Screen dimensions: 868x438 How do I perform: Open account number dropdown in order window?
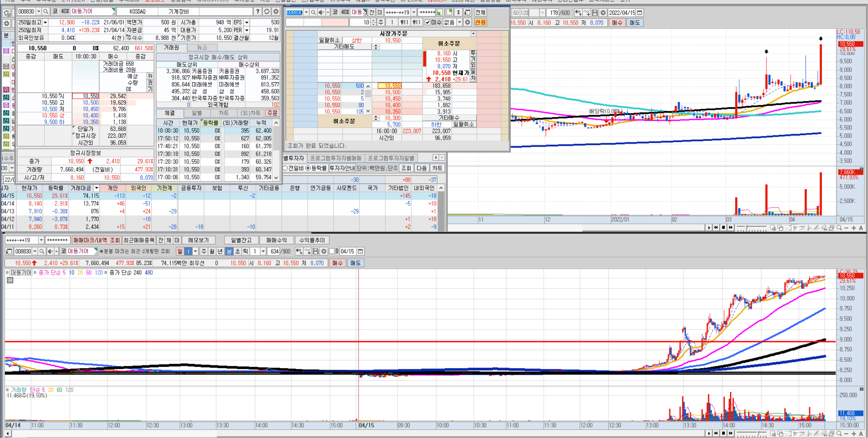[x=414, y=12]
